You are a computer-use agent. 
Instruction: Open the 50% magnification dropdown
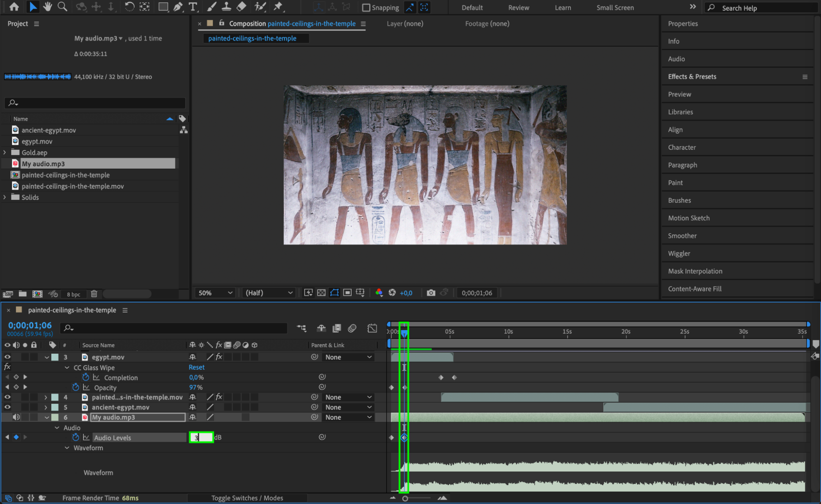[216, 293]
